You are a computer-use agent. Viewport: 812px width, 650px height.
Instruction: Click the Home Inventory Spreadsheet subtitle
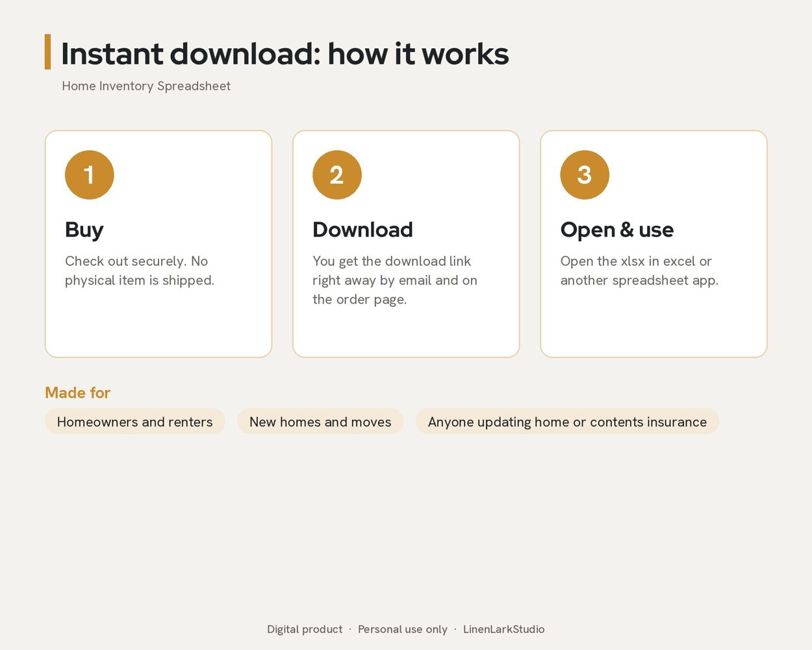pos(146,86)
